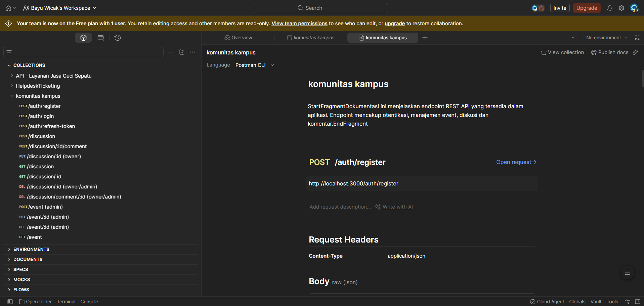The height and width of the screenshot is (306, 644).
Task: Open the notifications bell
Action: (x=609, y=8)
